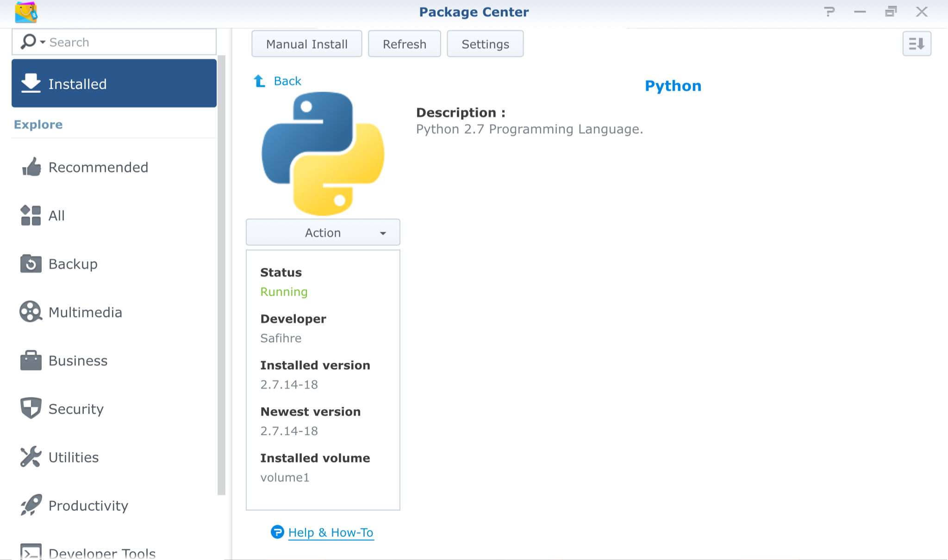Click the Explore section heading
The height and width of the screenshot is (560, 948).
click(x=38, y=124)
